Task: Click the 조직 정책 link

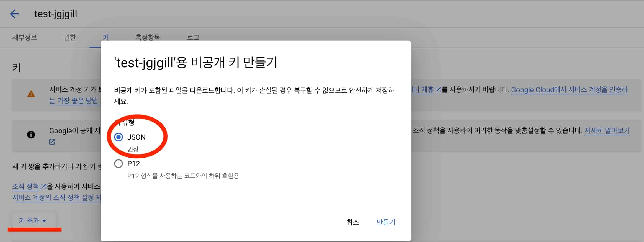Action: click(25, 186)
